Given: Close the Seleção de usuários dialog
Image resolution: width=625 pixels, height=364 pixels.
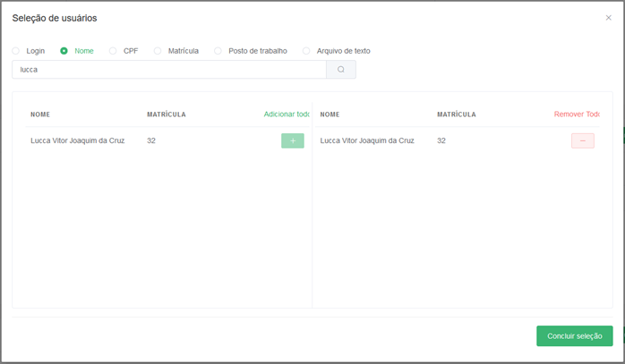Looking at the screenshot, I should coord(609,18).
